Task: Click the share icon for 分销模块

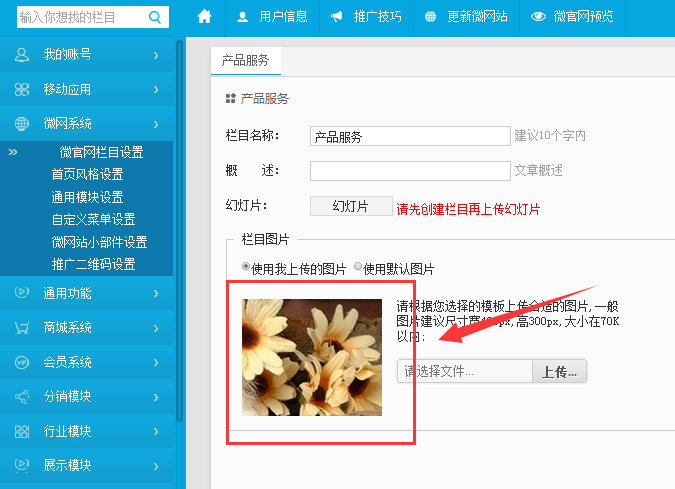Action: pyautogui.click(x=22, y=397)
